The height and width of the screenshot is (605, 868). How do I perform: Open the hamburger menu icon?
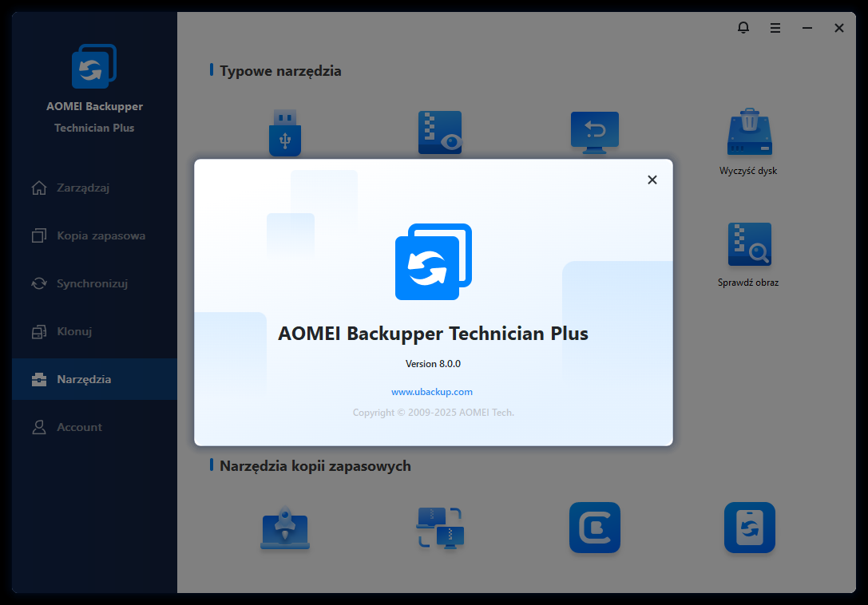tap(775, 28)
